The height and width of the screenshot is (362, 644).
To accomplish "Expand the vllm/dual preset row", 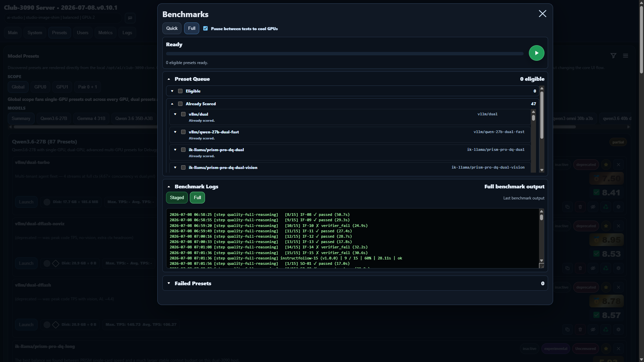I will [175, 114].
